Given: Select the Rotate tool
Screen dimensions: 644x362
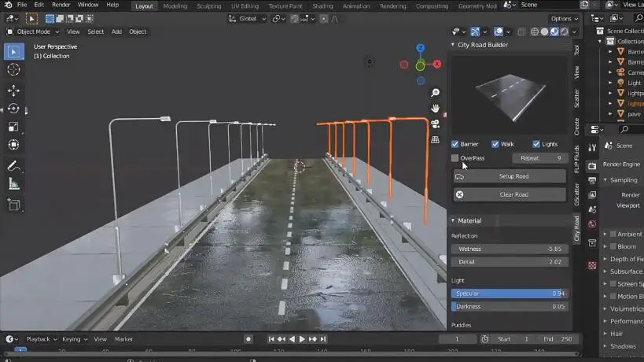Looking at the screenshot, I should (14, 109).
